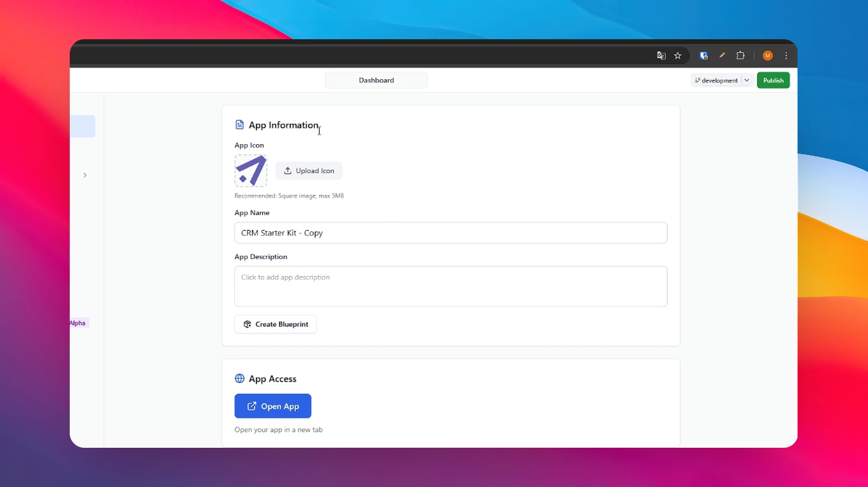The image size is (868, 487).
Task: Open the blue password manager extension icon
Action: point(704,56)
